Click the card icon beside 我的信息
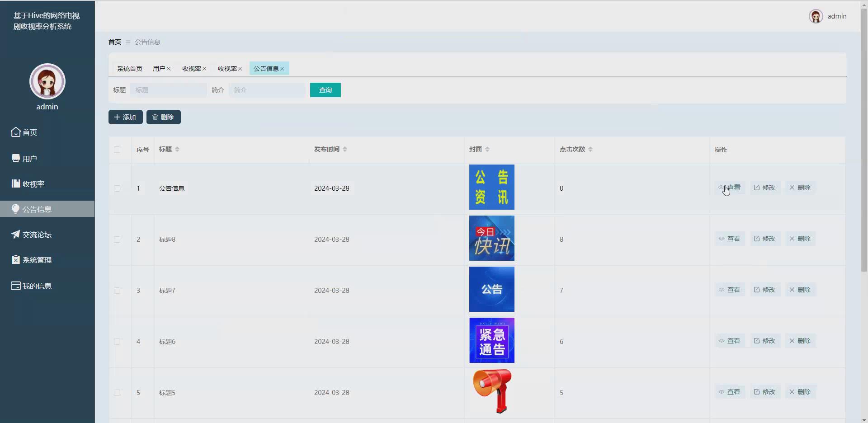 [x=16, y=286]
